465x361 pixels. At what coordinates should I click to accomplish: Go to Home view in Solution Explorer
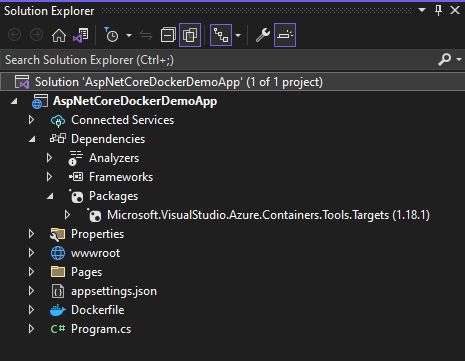click(x=59, y=35)
